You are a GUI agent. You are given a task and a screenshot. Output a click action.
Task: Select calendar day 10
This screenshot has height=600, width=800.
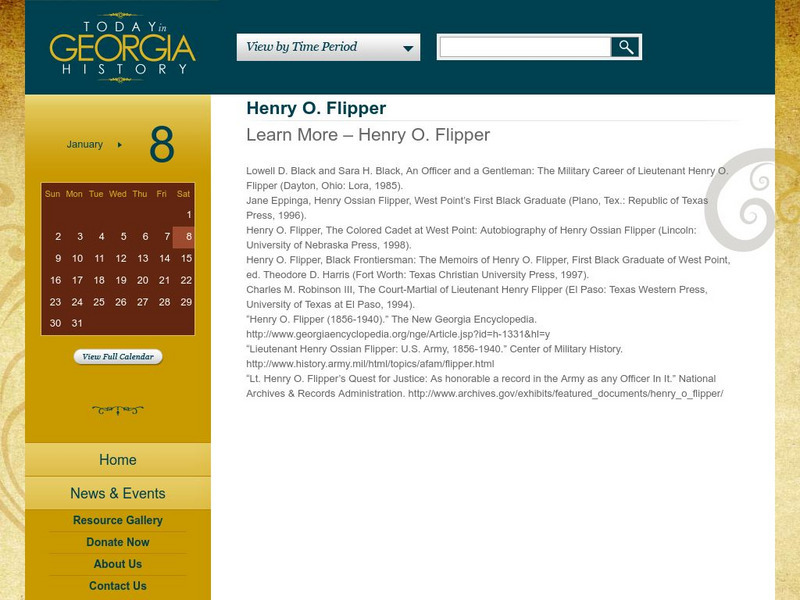point(78,259)
